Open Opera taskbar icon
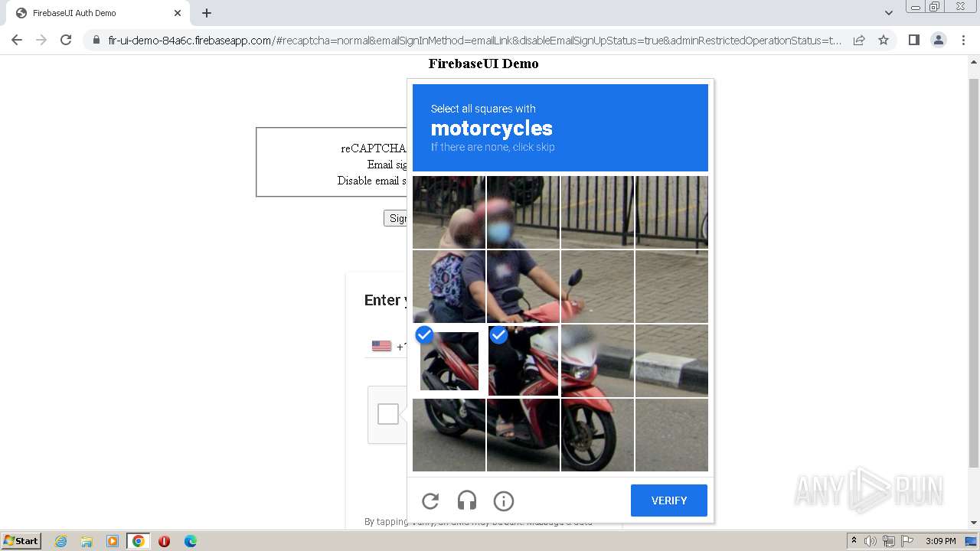Viewport: 980px width, 551px height. pyautogui.click(x=164, y=541)
